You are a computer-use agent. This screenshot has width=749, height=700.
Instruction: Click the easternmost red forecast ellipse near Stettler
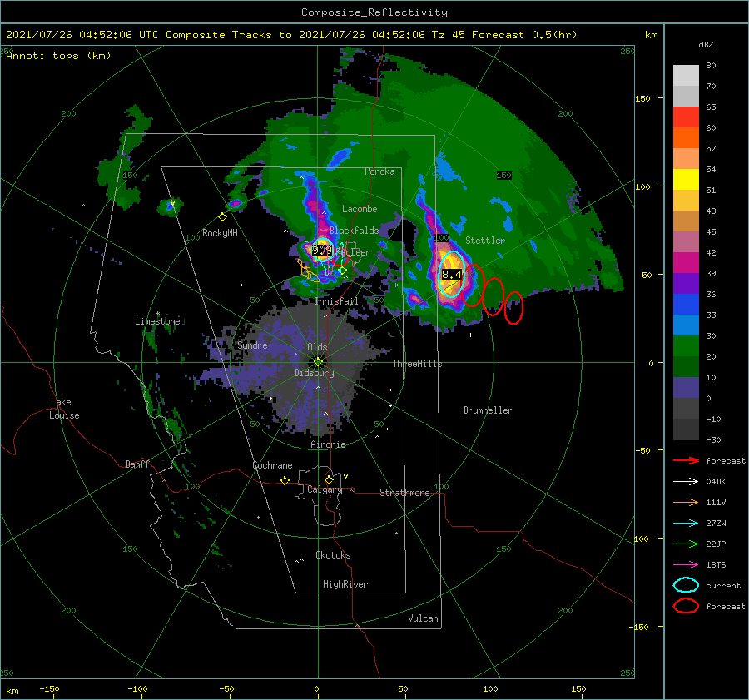point(513,308)
